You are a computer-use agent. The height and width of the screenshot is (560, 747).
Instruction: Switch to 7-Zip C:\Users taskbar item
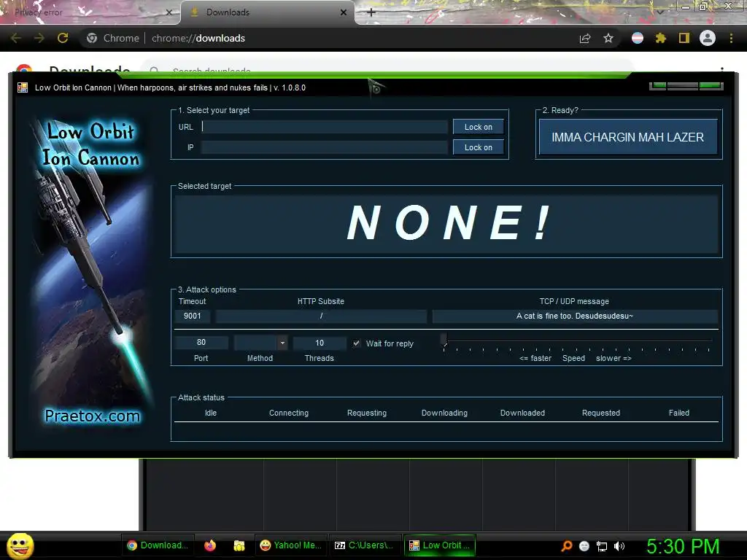tap(364, 545)
